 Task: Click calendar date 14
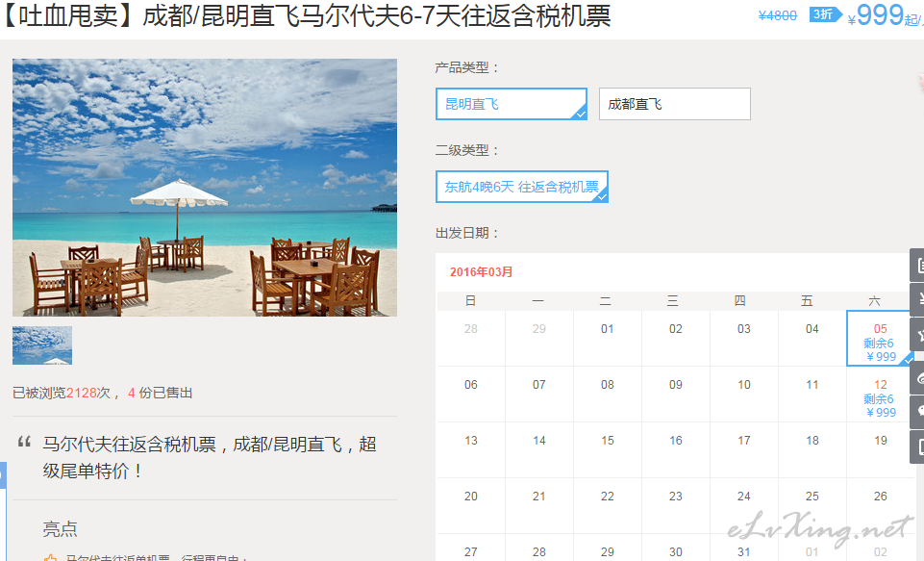click(539, 441)
